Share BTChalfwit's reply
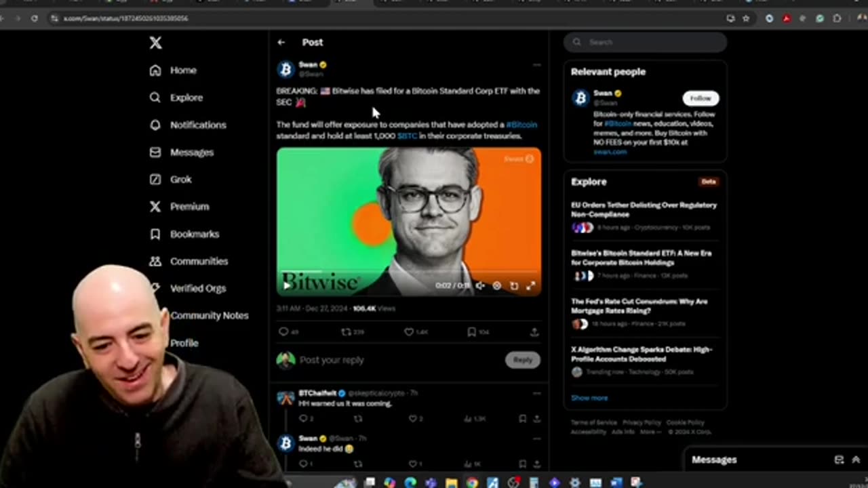The height and width of the screenshot is (488, 868). (536, 419)
